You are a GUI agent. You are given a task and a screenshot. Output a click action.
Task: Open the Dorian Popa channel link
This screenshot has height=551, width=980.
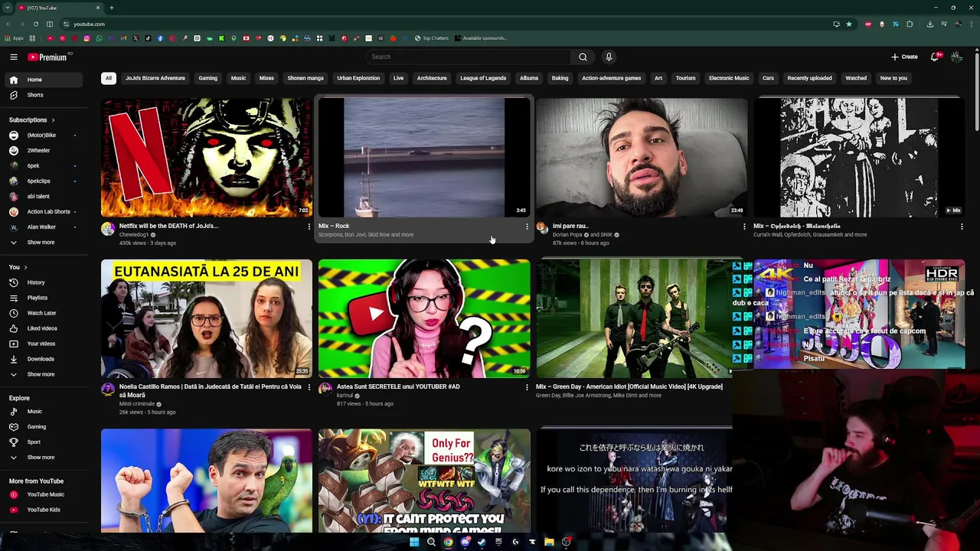pyautogui.click(x=567, y=235)
